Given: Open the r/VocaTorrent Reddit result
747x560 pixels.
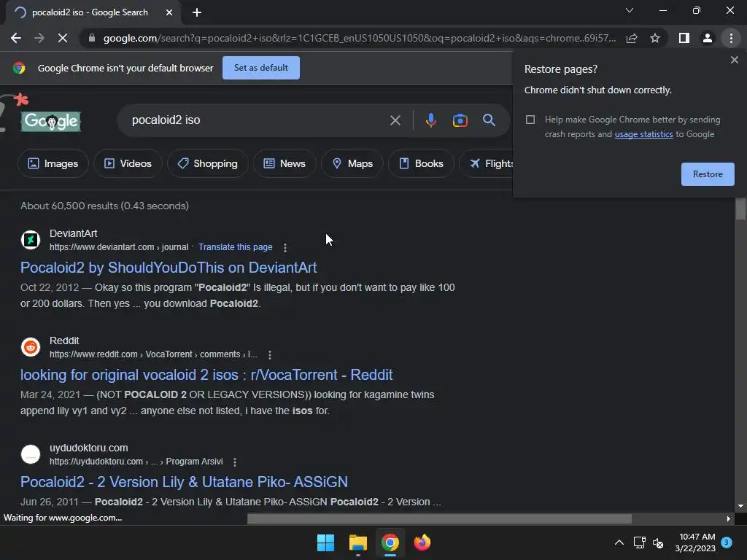Looking at the screenshot, I should (206, 375).
